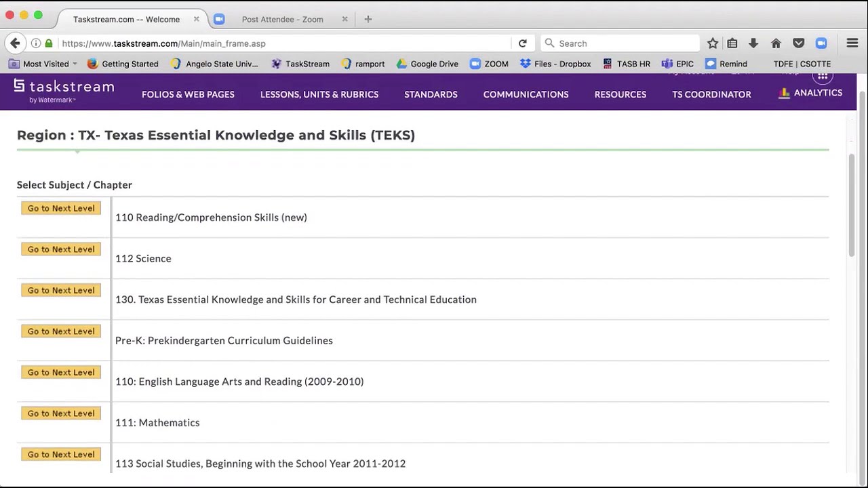Open the Lessons, Units & Rubrics menu
868x488 pixels.
click(x=319, y=94)
